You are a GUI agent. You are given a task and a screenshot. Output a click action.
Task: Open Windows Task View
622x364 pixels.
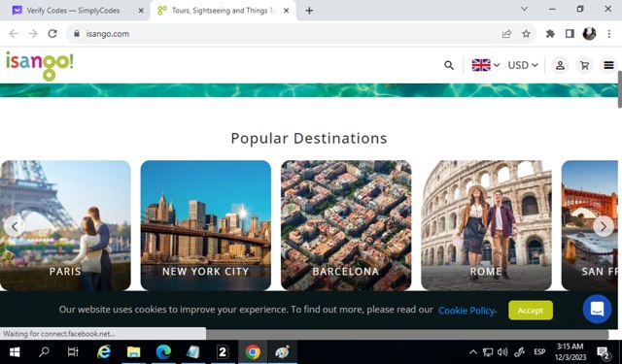tap(73, 351)
